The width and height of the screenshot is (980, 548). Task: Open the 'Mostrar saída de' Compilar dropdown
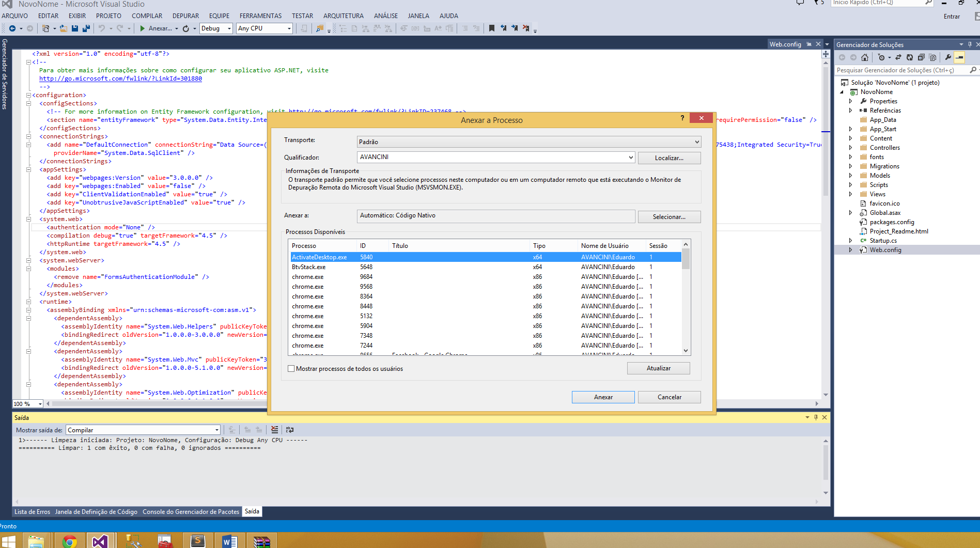143,430
